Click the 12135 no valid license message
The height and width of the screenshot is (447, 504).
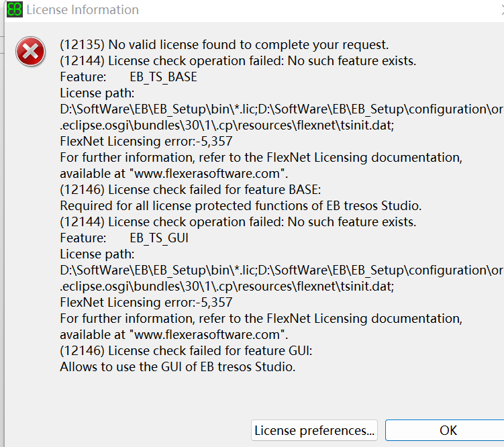[x=224, y=45]
